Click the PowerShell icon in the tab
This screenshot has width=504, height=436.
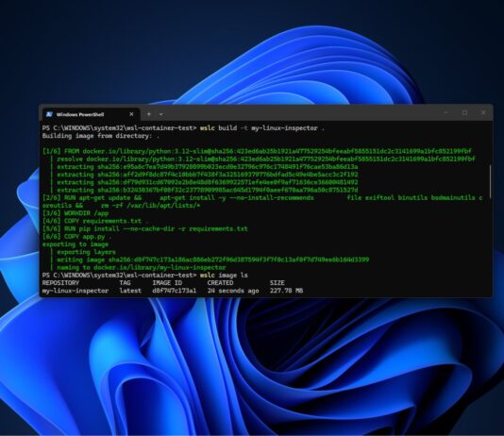(49, 114)
